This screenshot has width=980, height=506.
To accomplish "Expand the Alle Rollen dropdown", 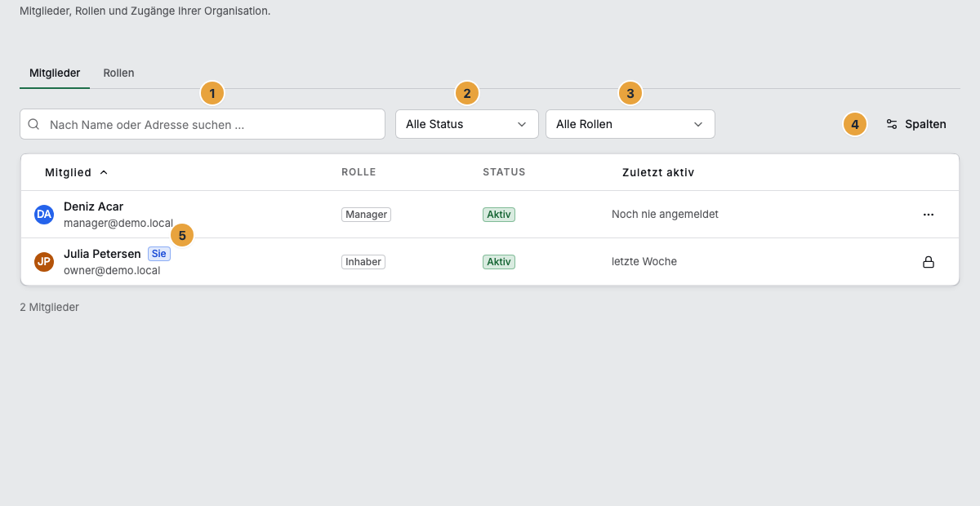I will (x=630, y=124).
